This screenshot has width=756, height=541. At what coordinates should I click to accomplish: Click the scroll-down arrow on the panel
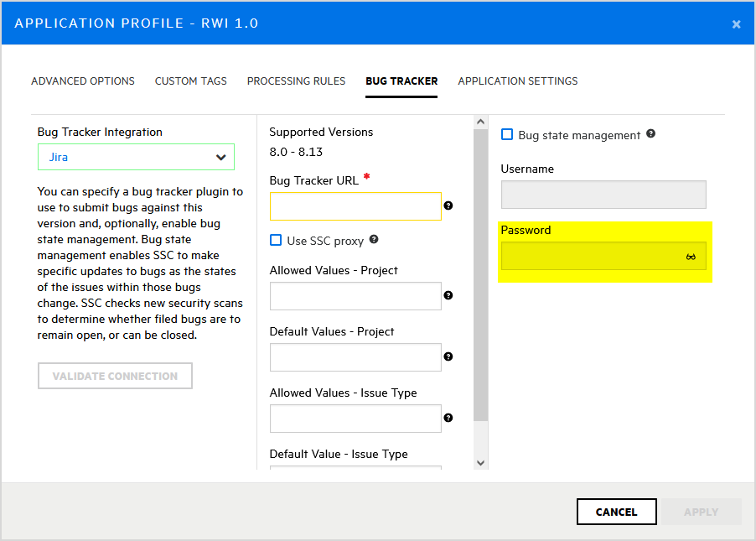click(480, 461)
